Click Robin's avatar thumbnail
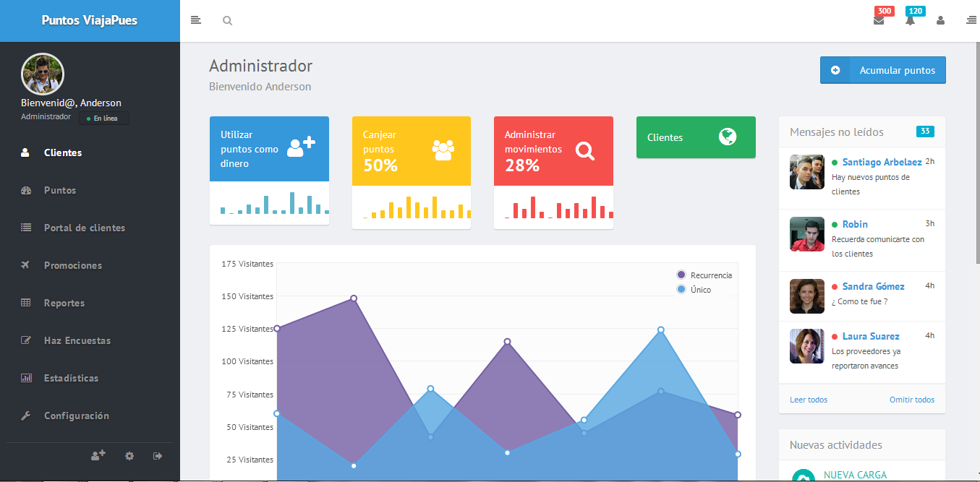 807,234
